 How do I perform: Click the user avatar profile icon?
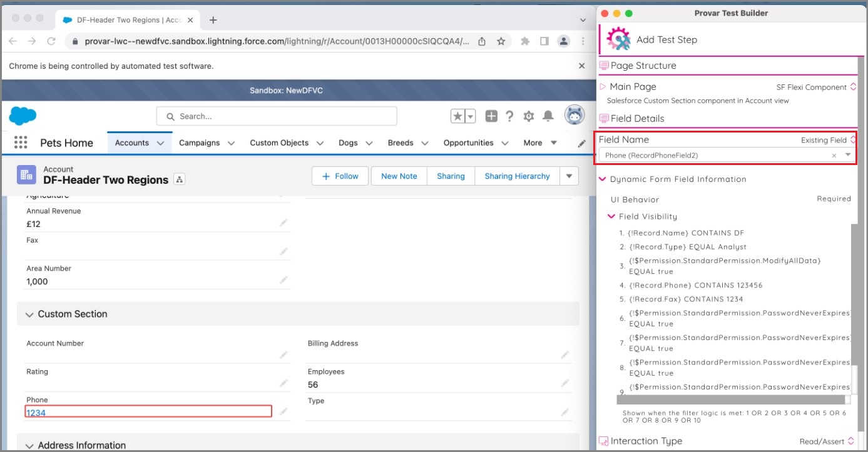coord(574,116)
